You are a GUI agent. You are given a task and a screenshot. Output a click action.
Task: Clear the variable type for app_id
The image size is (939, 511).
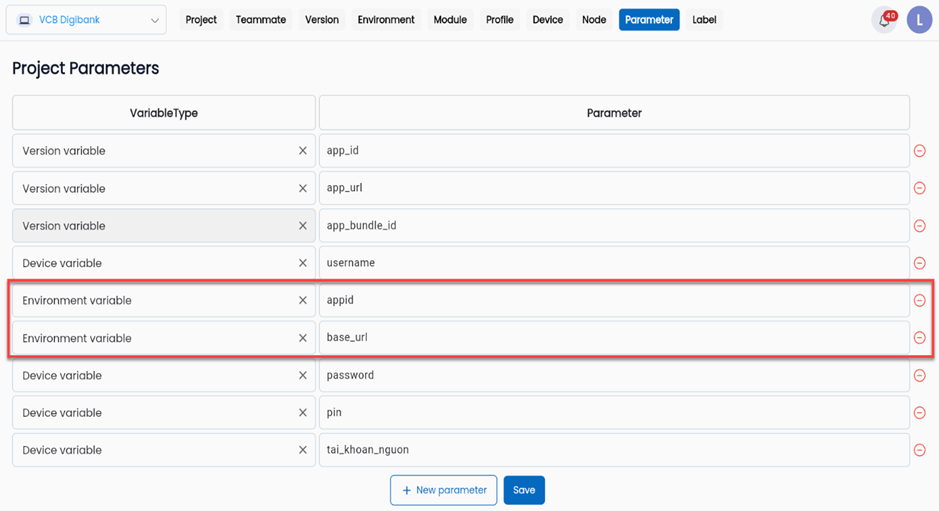[x=303, y=151]
